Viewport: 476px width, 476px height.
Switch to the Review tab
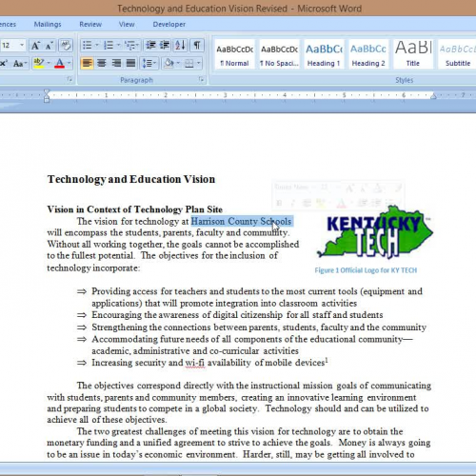(90, 25)
